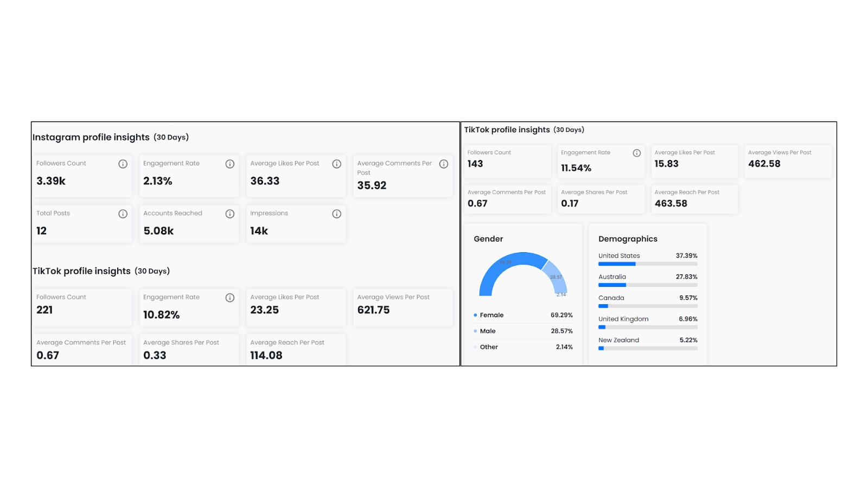Click info icon on Instagram Followers Count card

[x=123, y=164]
